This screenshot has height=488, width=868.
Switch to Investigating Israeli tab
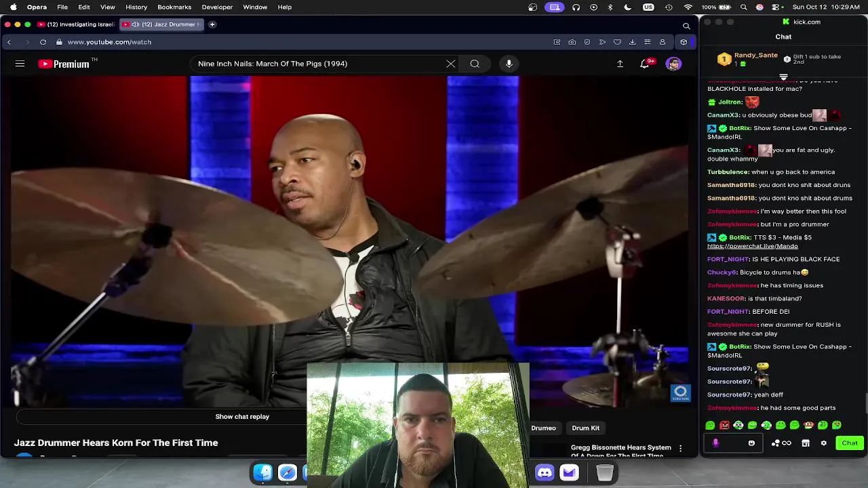tap(76, 24)
